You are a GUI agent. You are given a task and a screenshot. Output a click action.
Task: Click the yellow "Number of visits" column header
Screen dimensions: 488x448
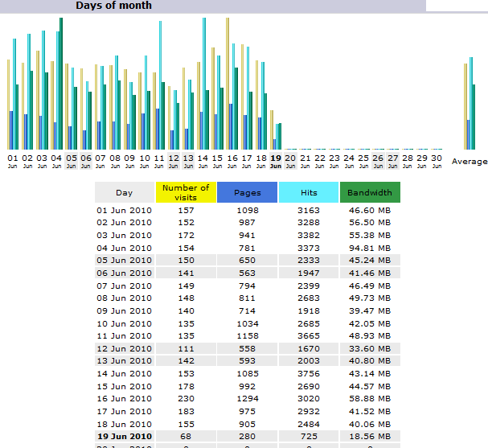[x=186, y=192]
